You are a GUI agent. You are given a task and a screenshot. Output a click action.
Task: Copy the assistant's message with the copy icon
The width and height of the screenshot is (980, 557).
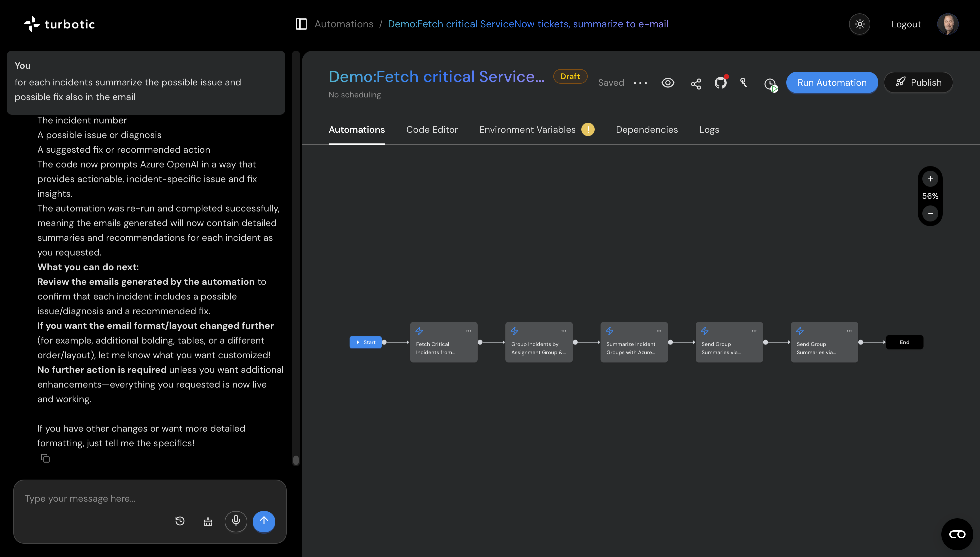(x=45, y=458)
